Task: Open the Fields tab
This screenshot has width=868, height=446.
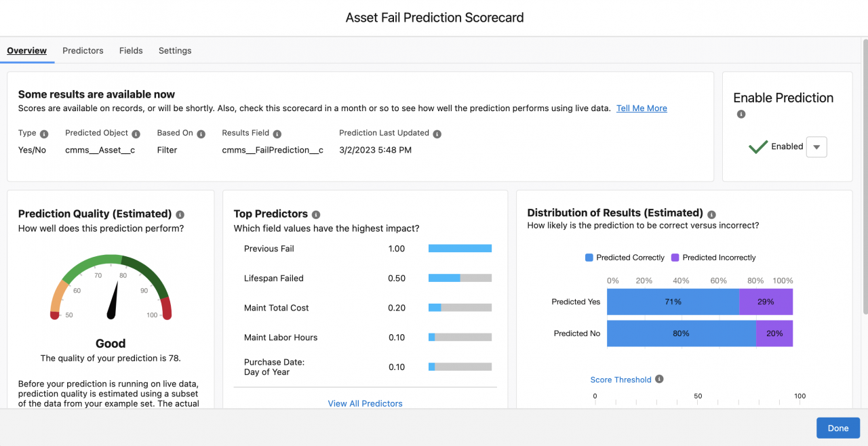Action: tap(131, 51)
